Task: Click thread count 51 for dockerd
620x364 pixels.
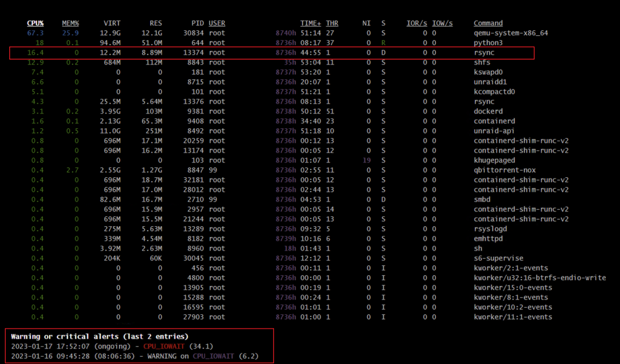Action: [x=330, y=111]
